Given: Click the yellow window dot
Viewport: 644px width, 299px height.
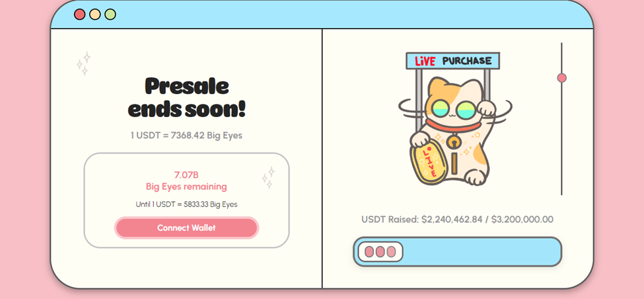Looking at the screenshot, I should coord(95,15).
